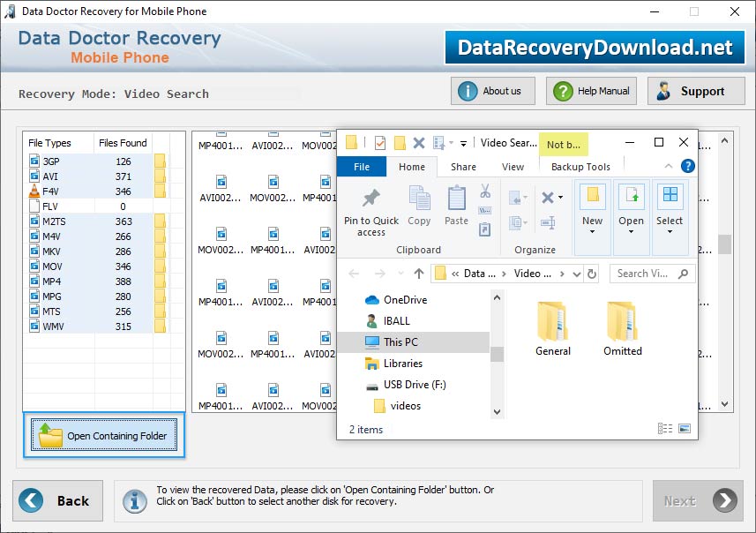Click the Explorer search box
This screenshot has width=756, height=533.
click(652, 274)
